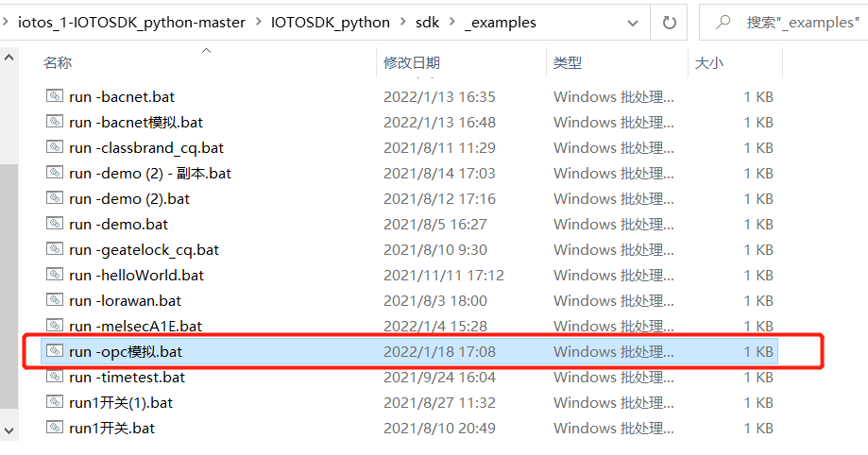
Task: Click the icon next to run -lorawan.bat
Action: (56, 300)
